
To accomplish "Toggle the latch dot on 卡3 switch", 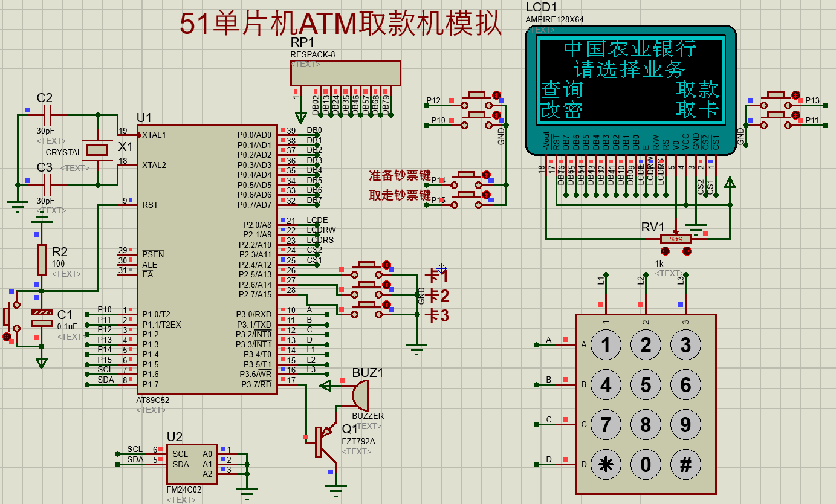I will tap(387, 304).
